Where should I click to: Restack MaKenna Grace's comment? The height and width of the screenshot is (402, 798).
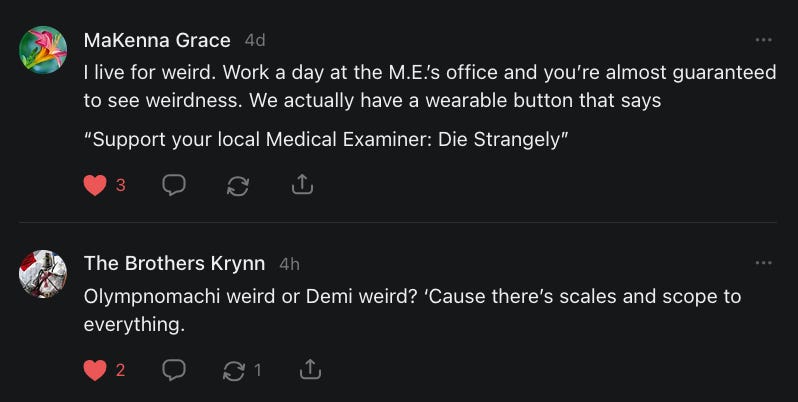pyautogui.click(x=238, y=185)
